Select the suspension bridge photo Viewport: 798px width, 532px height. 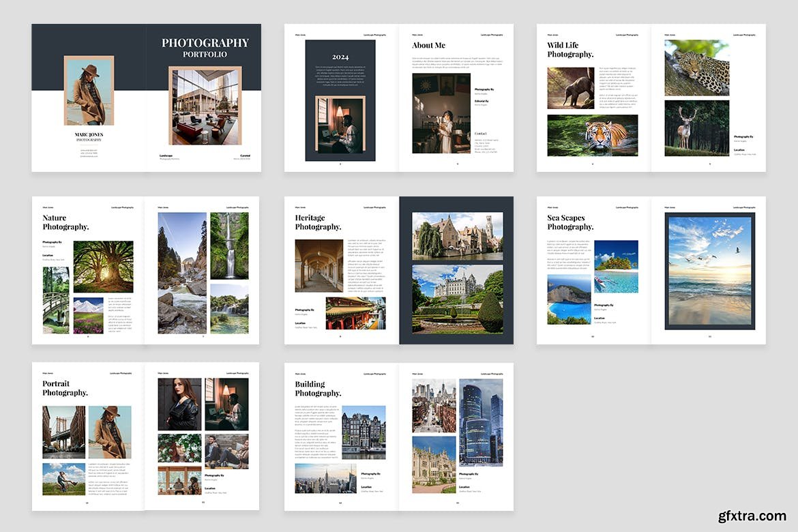pyautogui.click(x=63, y=432)
